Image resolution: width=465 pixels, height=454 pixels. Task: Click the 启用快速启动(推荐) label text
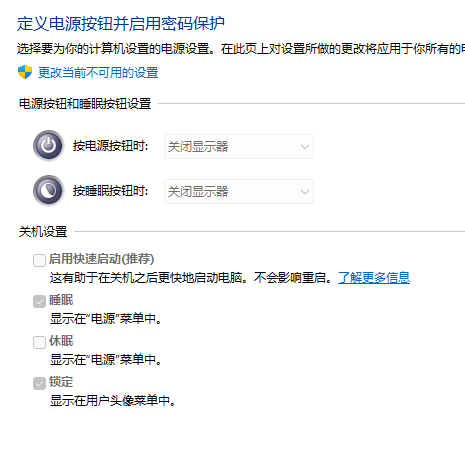[x=102, y=259]
